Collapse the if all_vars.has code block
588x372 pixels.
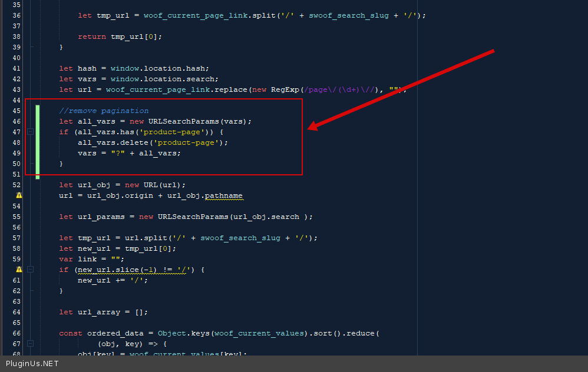click(31, 132)
